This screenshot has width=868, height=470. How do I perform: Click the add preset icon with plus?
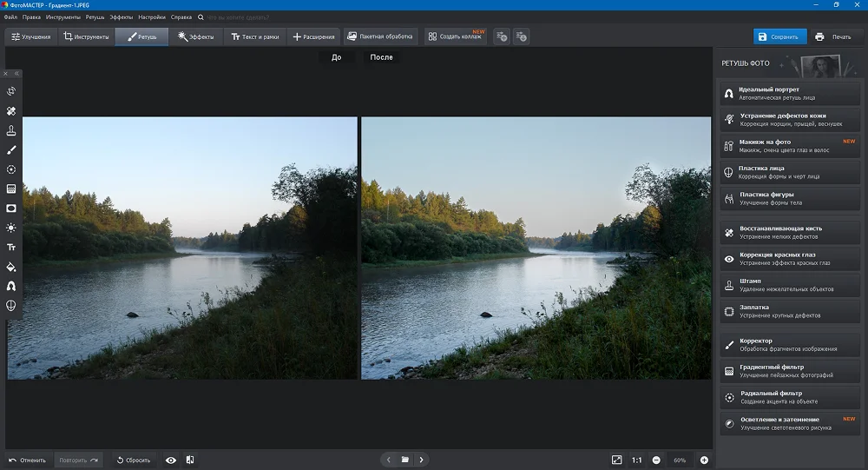[502, 36]
